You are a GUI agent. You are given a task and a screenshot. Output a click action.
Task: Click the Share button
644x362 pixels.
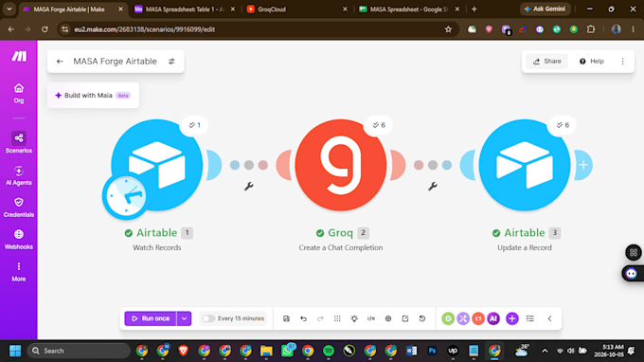click(x=547, y=62)
